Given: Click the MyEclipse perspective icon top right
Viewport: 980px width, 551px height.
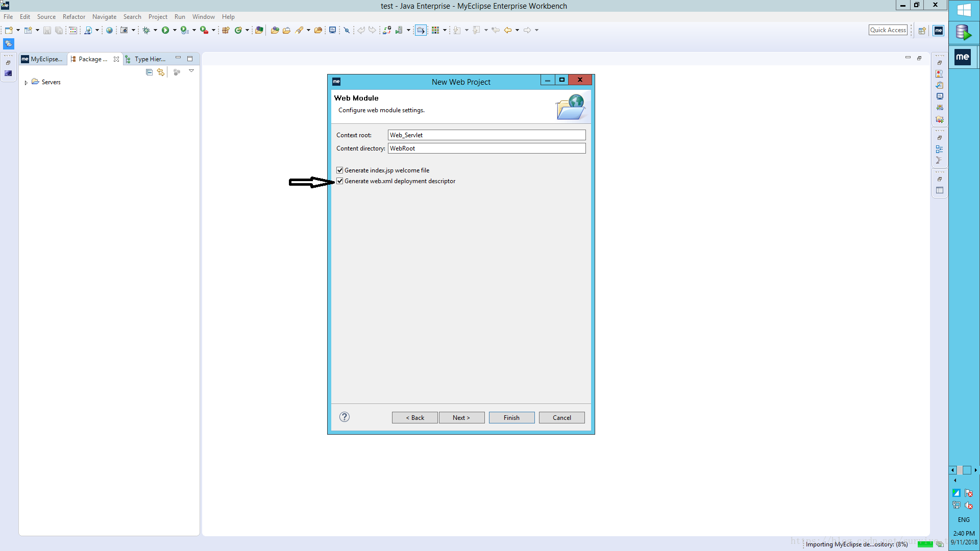Looking at the screenshot, I should click(938, 30).
